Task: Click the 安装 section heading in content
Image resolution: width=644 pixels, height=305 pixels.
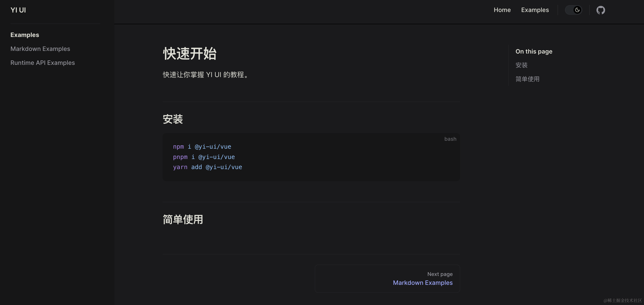Action: (173, 119)
